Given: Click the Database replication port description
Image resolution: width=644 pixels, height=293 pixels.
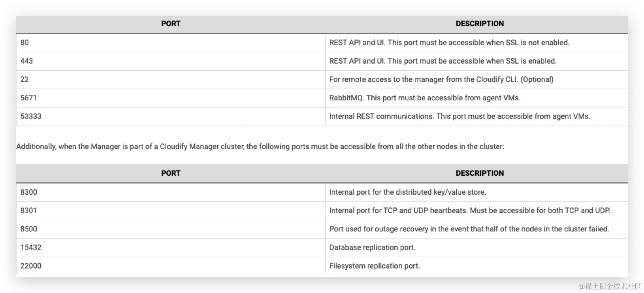Looking at the screenshot, I should (372, 248).
